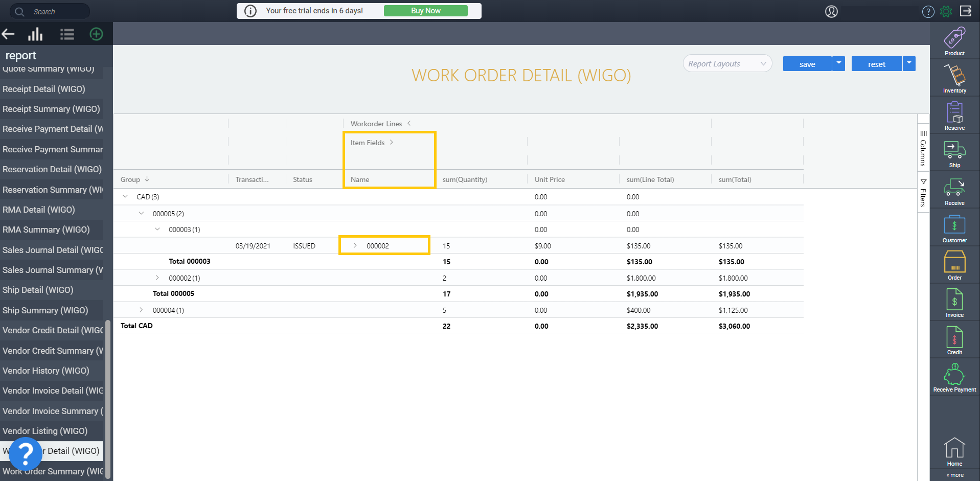
Task: Open the Invoice module
Action: 954,303
